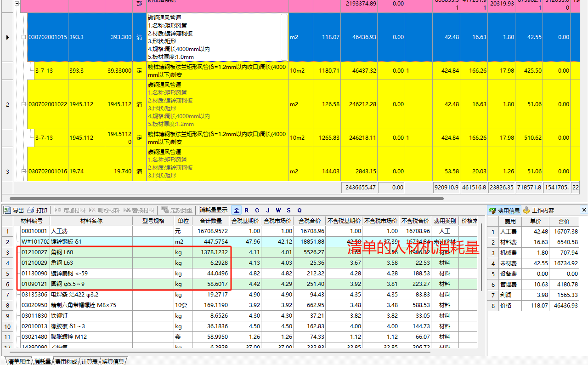Click the 单位 column header
588x365 pixels.
tap(183, 221)
